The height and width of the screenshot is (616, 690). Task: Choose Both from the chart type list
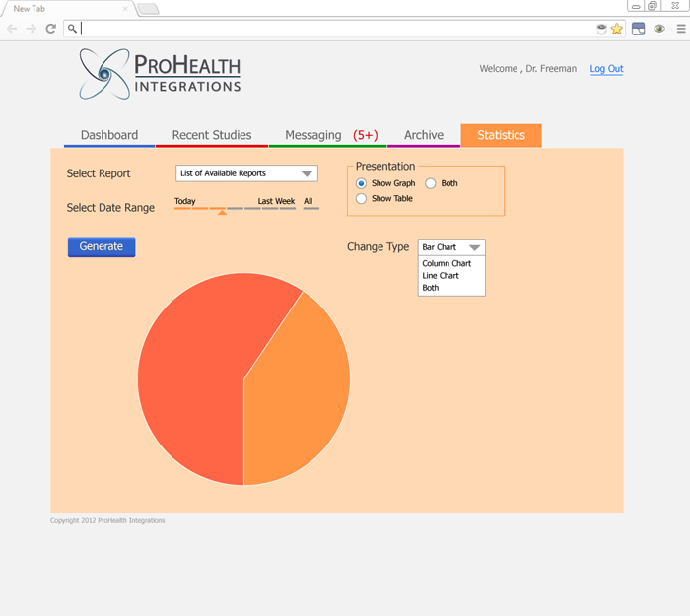(x=431, y=288)
